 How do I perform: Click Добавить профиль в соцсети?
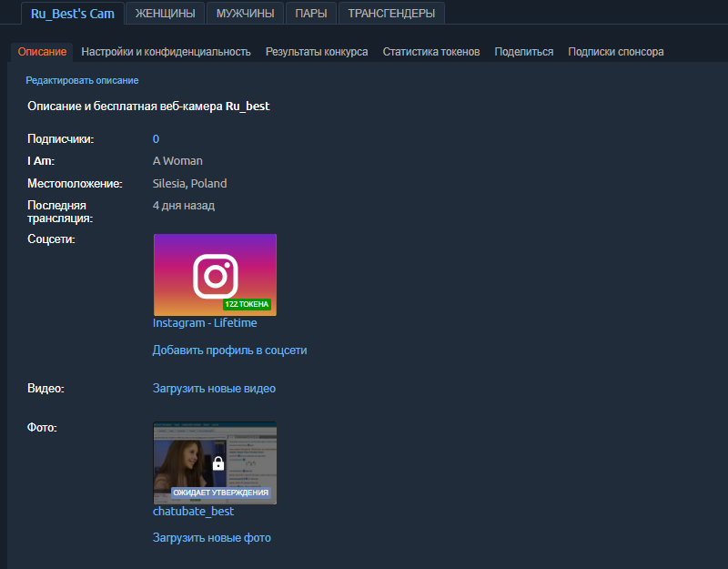(229, 350)
